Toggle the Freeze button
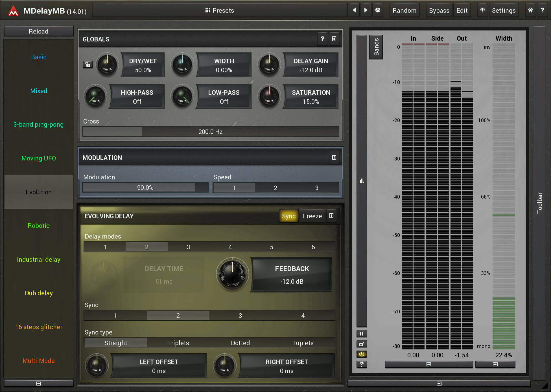This screenshot has height=392, width=551. 312,216
